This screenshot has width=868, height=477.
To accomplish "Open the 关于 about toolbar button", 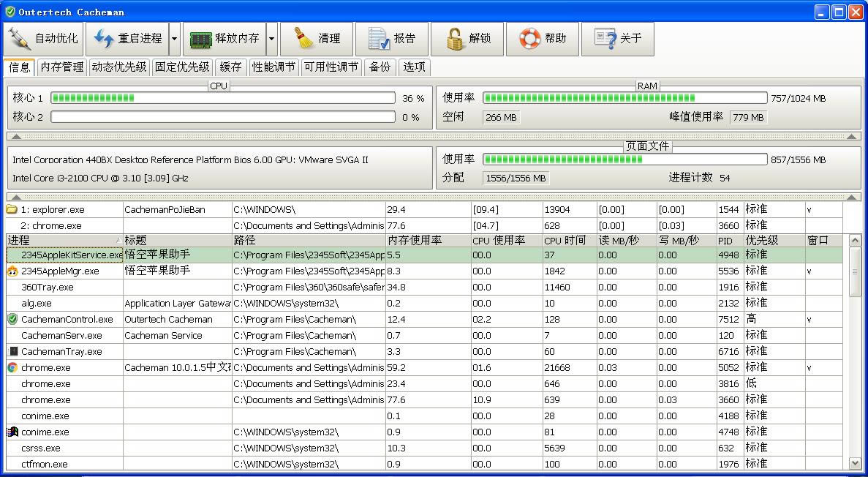I will coord(618,39).
